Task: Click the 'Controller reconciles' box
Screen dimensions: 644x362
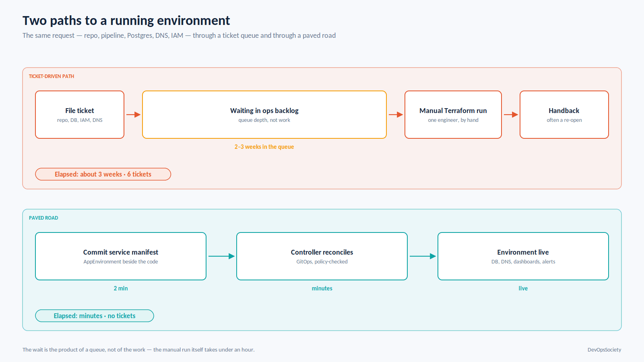Action: tap(322, 256)
